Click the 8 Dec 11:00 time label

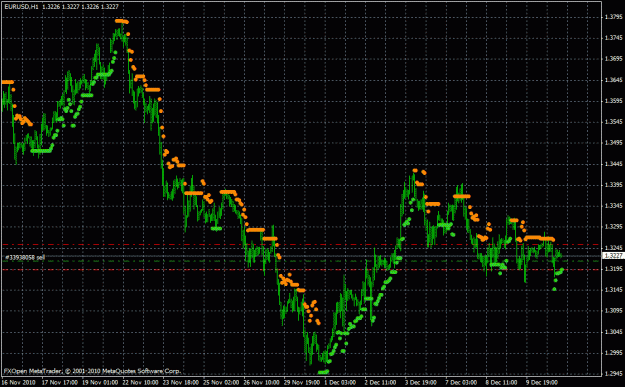502,382
